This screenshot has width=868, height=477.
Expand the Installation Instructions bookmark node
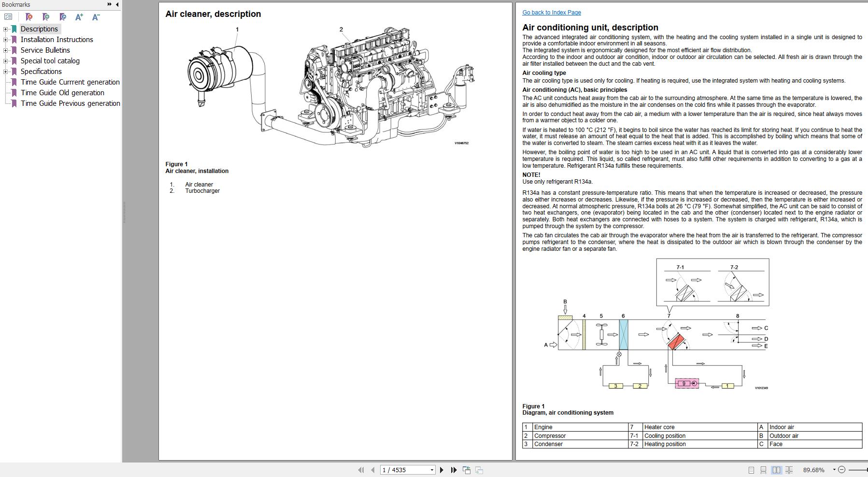[x=5, y=40]
